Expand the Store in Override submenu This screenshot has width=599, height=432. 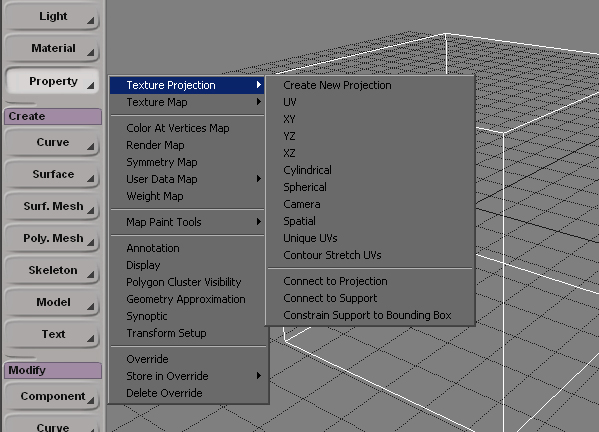(189, 376)
